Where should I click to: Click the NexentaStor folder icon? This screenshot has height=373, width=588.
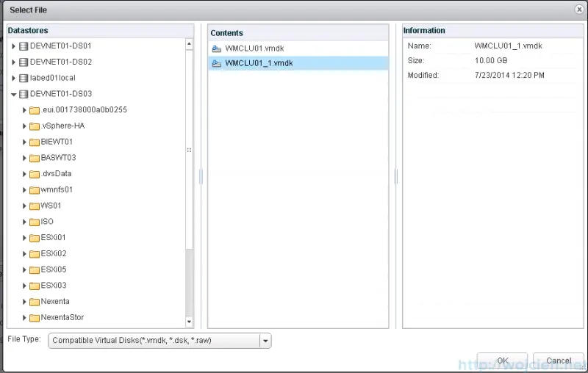point(34,318)
